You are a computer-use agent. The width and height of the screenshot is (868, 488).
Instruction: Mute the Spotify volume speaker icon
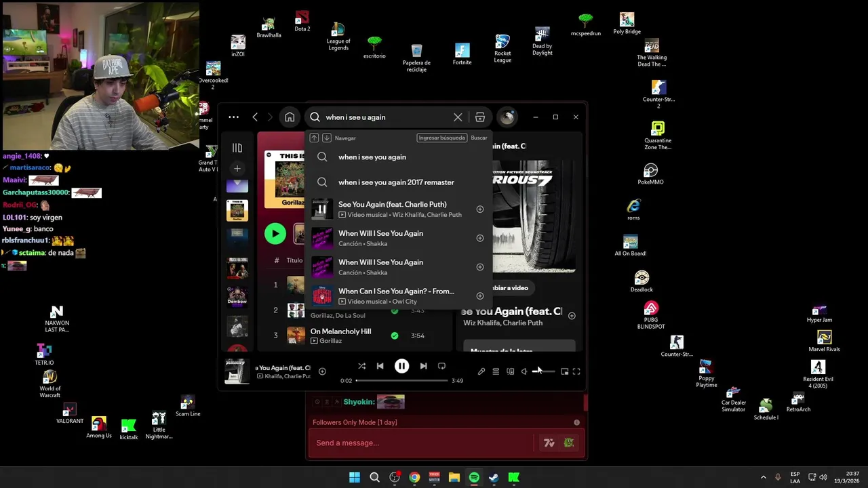click(x=524, y=371)
